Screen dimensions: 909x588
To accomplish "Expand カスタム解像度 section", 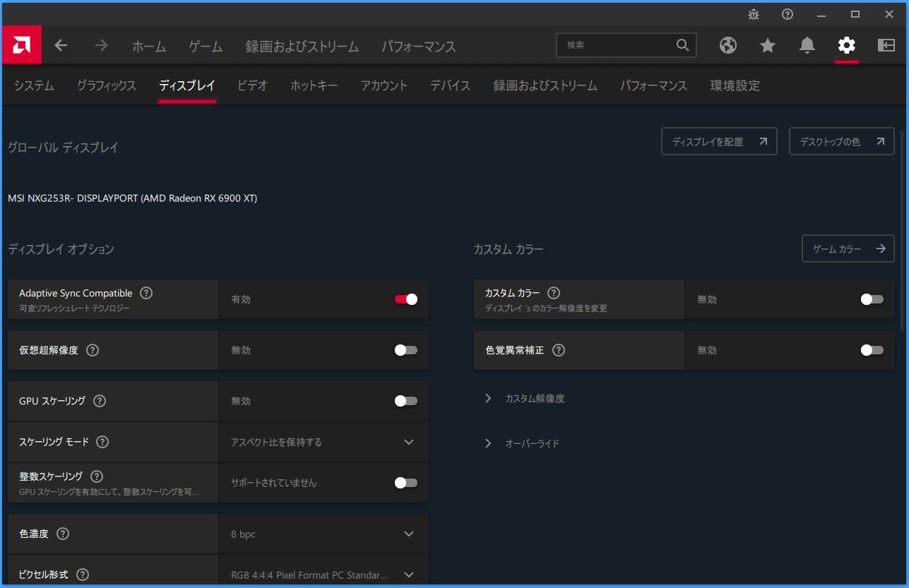I will pos(525,398).
